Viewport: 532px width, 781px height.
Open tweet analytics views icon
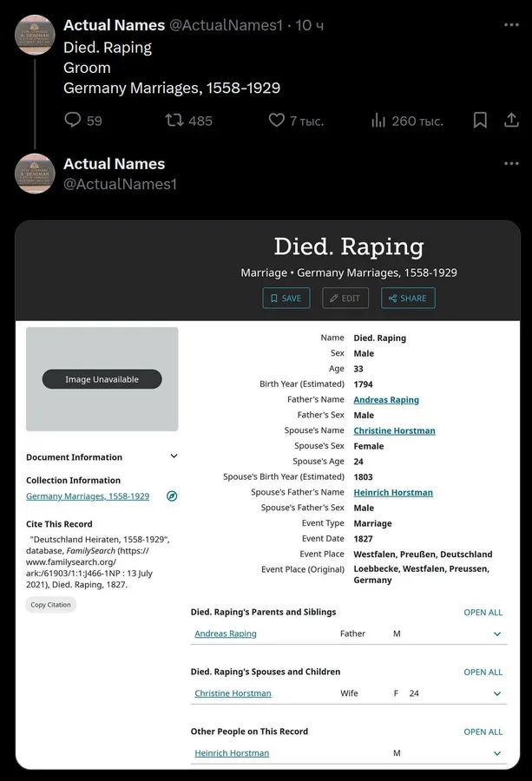click(378, 120)
